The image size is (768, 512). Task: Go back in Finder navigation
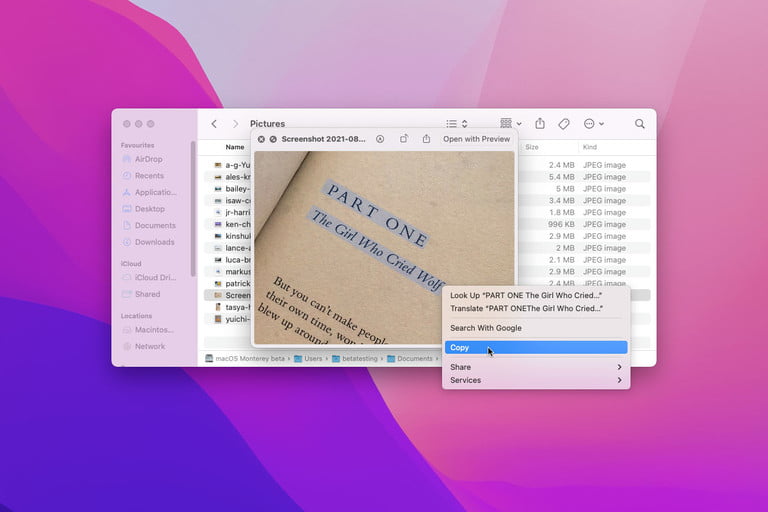tap(214, 124)
